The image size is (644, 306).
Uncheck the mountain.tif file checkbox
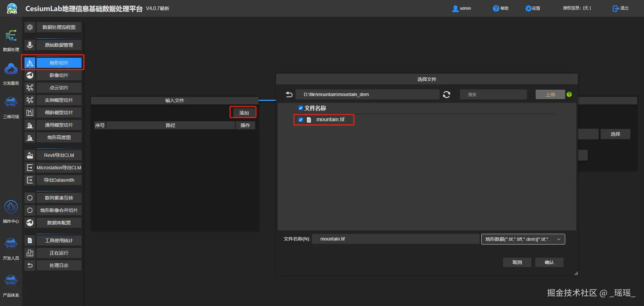pos(301,120)
